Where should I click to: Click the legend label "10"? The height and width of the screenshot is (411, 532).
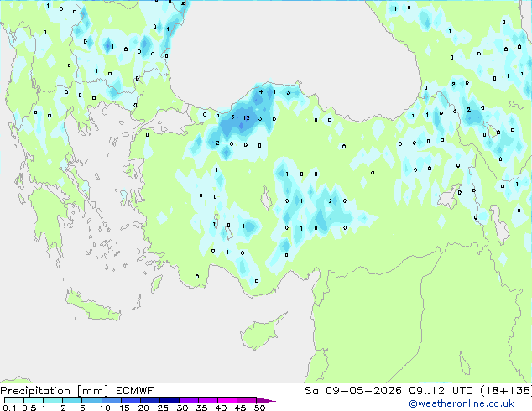click(x=105, y=408)
